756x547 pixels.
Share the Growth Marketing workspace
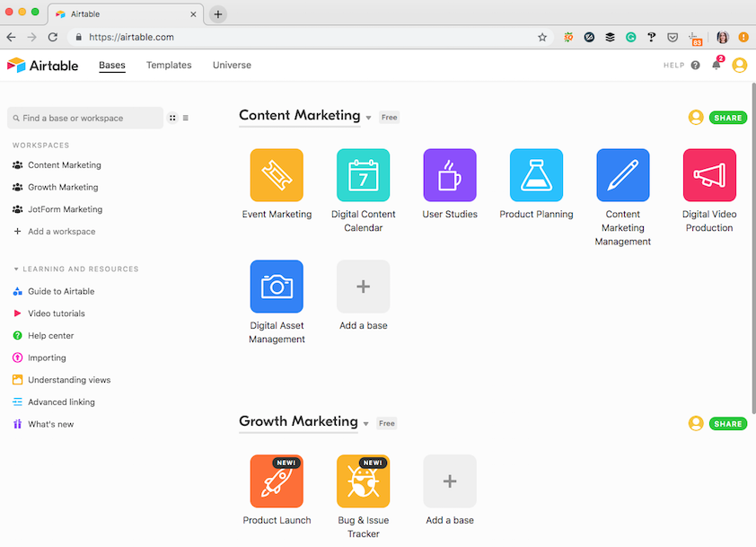[x=728, y=424]
